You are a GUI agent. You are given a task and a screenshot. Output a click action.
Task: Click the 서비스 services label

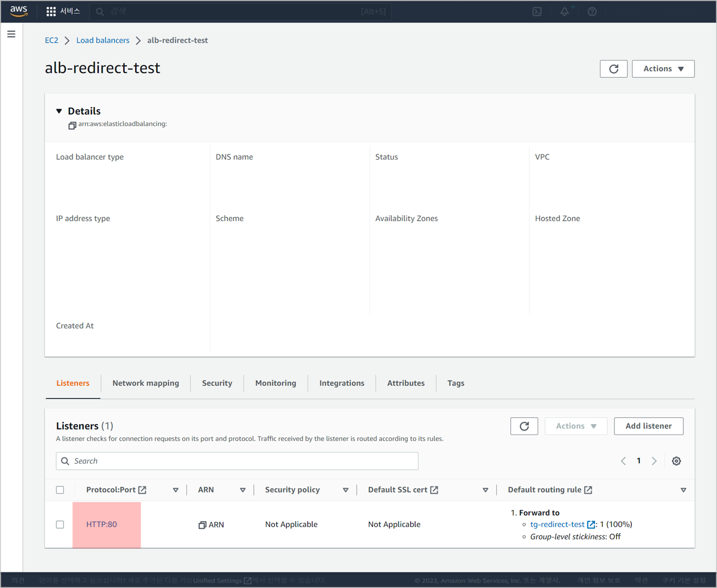(x=70, y=11)
